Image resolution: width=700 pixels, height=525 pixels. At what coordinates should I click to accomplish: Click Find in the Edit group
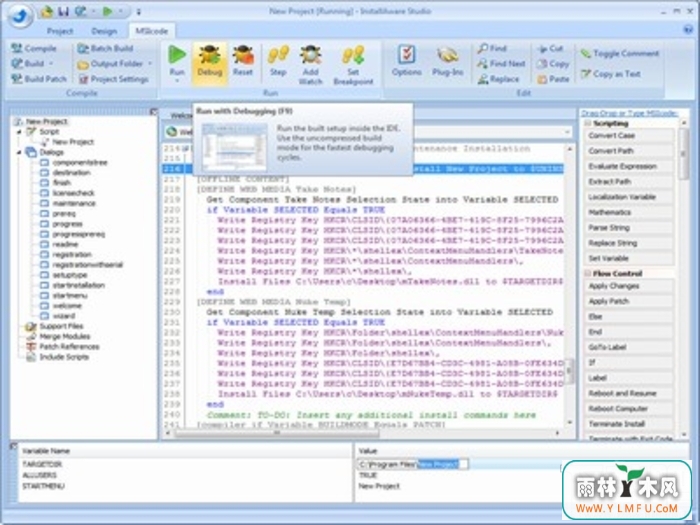click(x=492, y=48)
